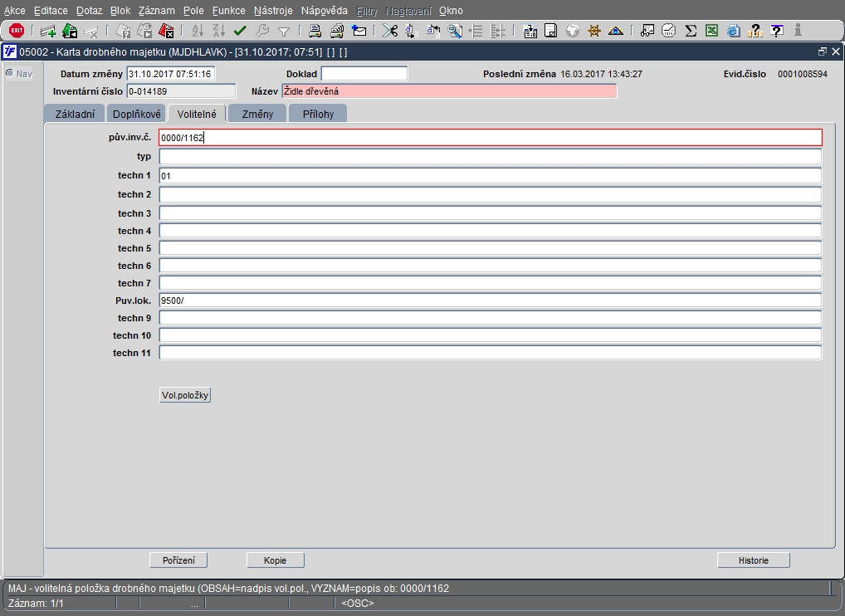This screenshot has height=616, width=845.
Task: Click the Excel export icon
Action: tap(712, 32)
